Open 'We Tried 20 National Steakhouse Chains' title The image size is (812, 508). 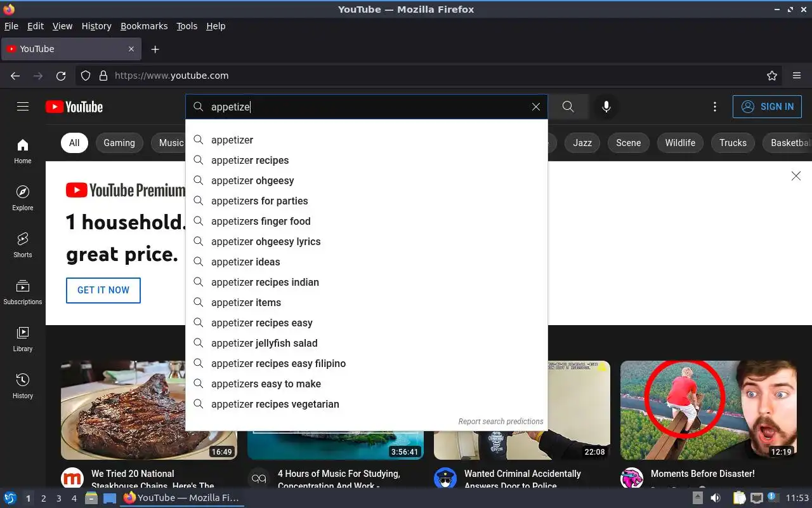[x=153, y=479]
